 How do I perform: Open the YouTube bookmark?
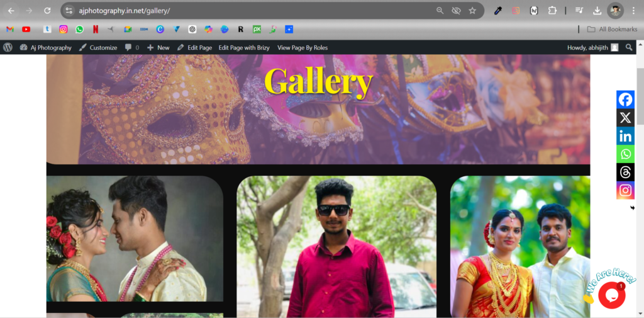(26, 29)
